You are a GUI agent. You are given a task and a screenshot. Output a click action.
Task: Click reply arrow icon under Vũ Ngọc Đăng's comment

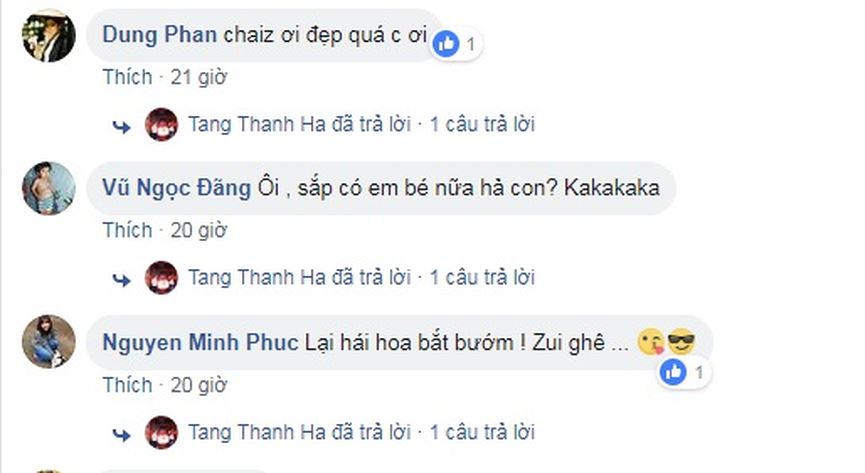(x=122, y=277)
